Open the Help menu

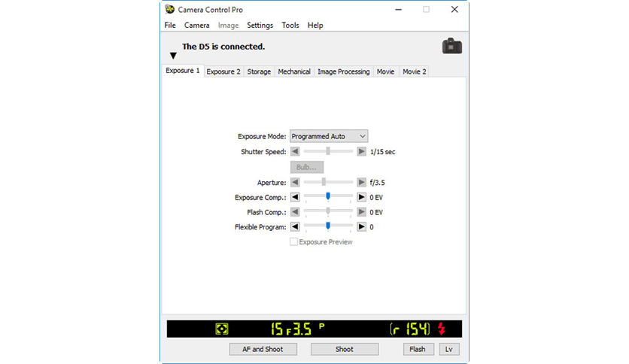pyautogui.click(x=315, y=26)
